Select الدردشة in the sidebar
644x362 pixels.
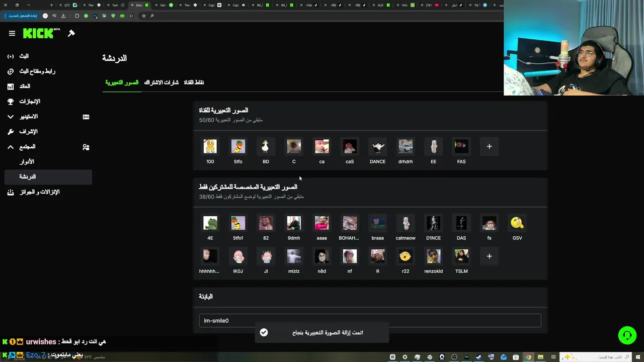(x=48, y=177)
